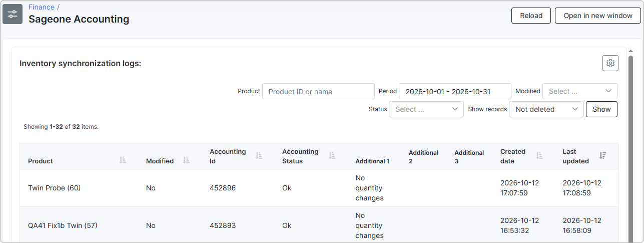
Task: Click Accounting Id 452896
Action: (223, 188)
